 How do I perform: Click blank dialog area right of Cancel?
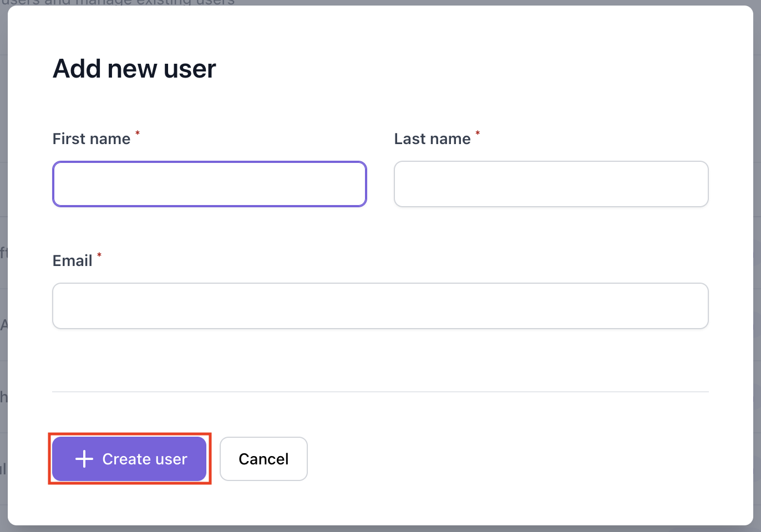(x=499, y=459)
